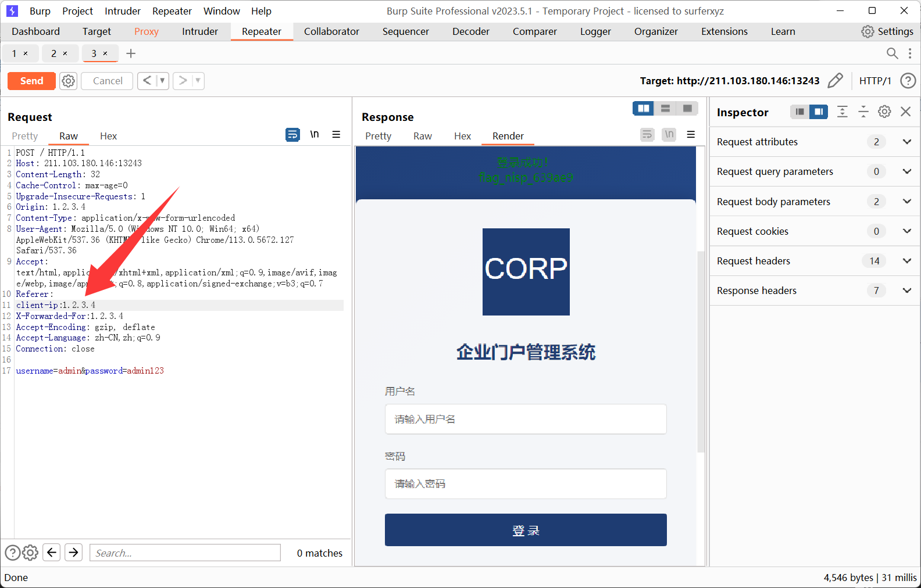The width and height of the screenshot is (921, 588).
Task: Edit target with the pencil icon
Action: click(x=835, y=81)
